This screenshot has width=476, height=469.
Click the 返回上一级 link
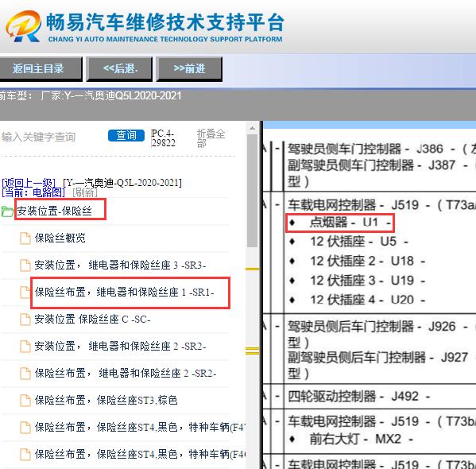coord(29,183)
